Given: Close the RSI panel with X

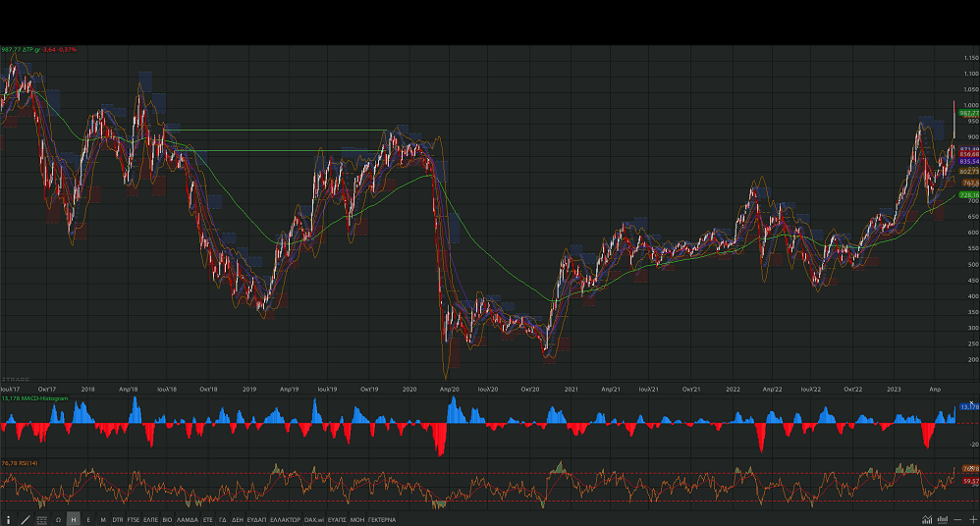Looking at the screenshot, I should point(971,467).
